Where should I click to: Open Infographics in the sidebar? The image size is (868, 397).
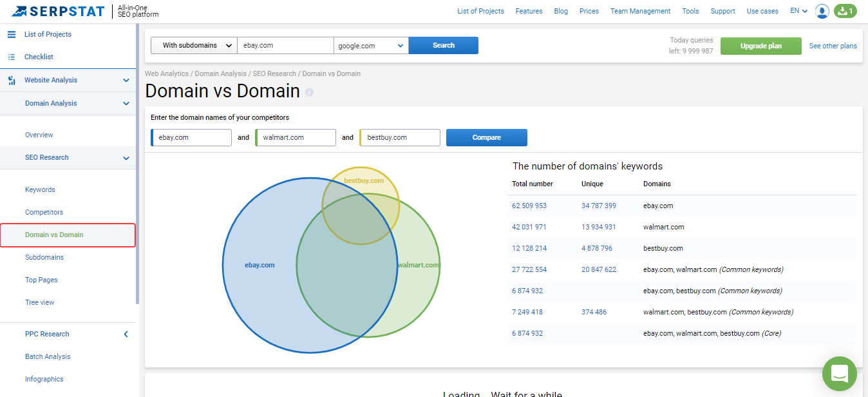(x=44, y=379)
